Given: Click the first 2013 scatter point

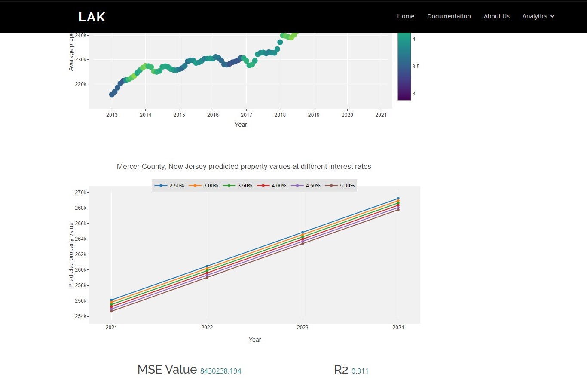Looking at the screenshot, I should [x=112, y=95].
